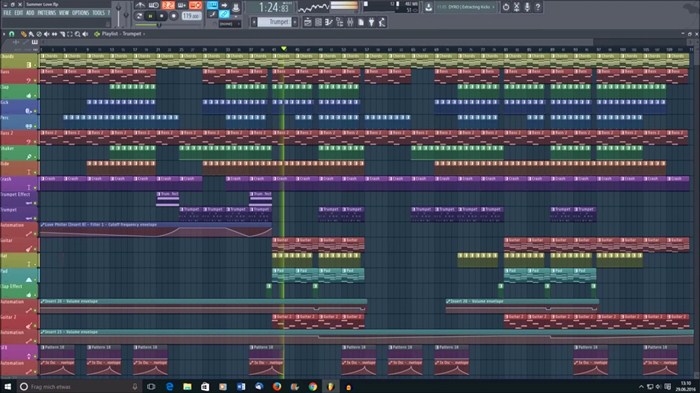Open the undo history icon
The height and width of the screenshot is (393, 700).
pos(506,7)
